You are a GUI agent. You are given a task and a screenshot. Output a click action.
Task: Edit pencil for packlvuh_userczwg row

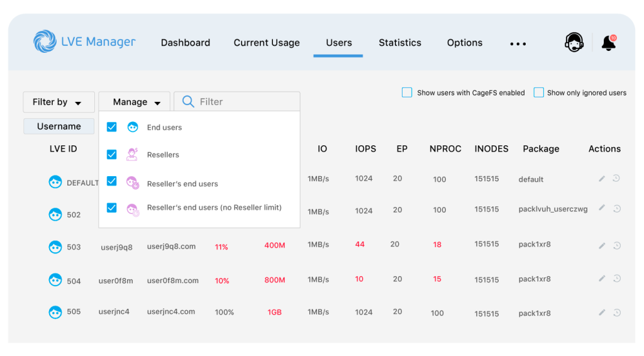pos(602,208)
